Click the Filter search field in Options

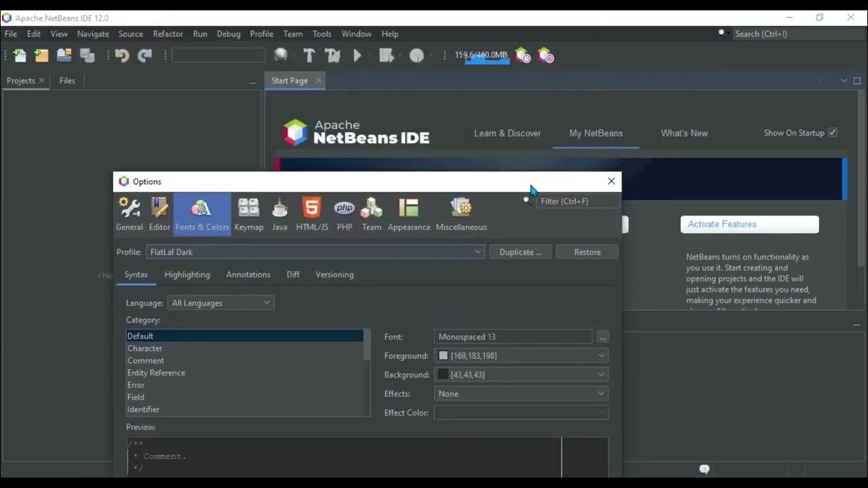(577, 201)
